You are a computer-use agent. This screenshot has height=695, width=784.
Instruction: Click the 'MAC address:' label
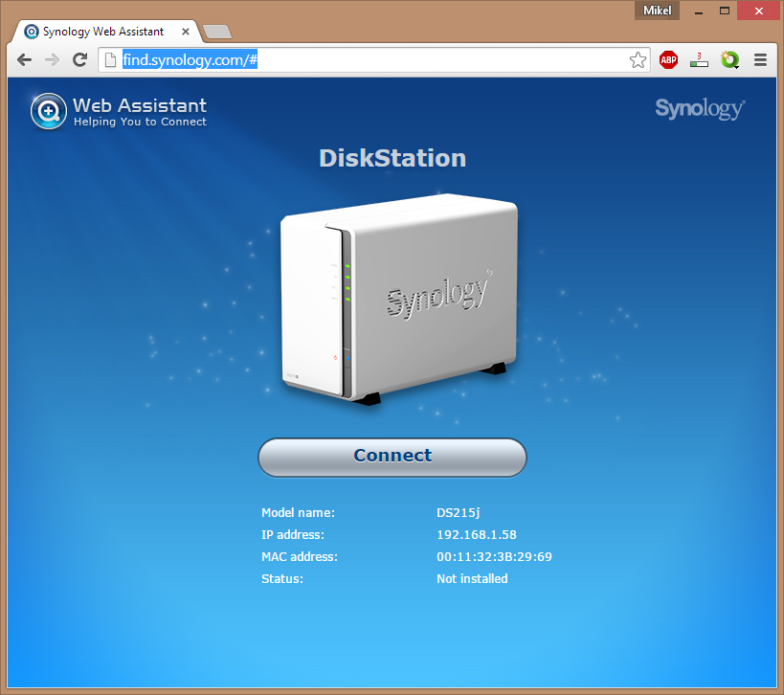[300, 556]
